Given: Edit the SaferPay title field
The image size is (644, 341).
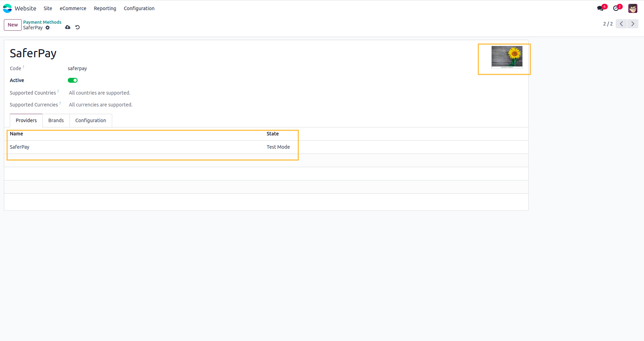Looking at the screenshot, I should pyautogui.click(x=33, y=53).
